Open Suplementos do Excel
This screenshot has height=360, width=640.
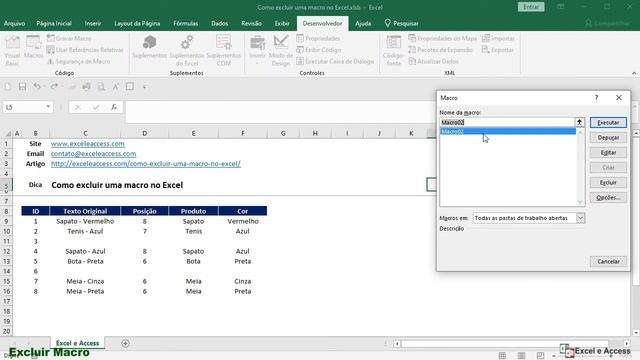pos(187,51)
